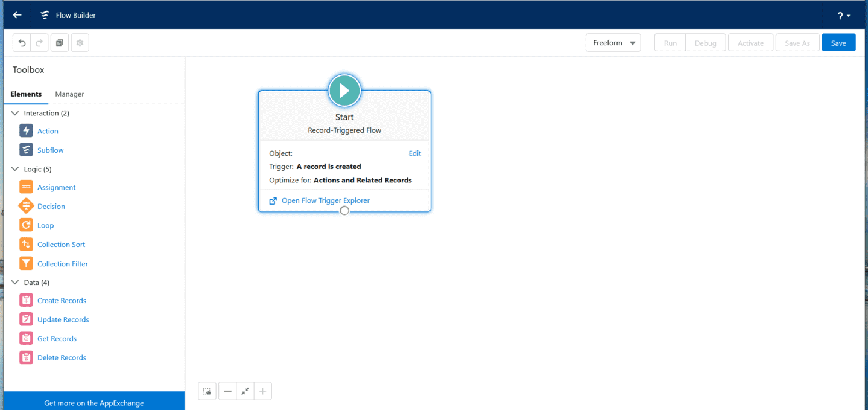Click the Undo arrow icon

(x=22, y=42)
